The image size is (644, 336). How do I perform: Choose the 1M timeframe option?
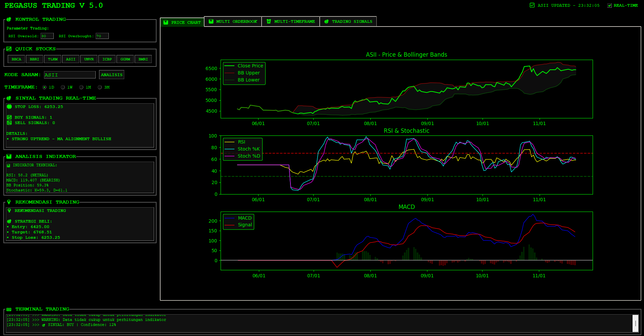click(81, 87)
